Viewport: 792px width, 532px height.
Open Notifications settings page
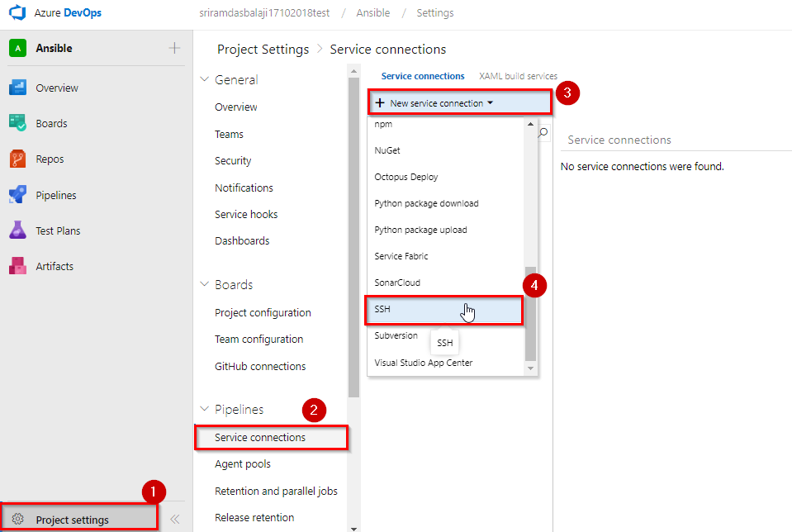coord(244,188)
